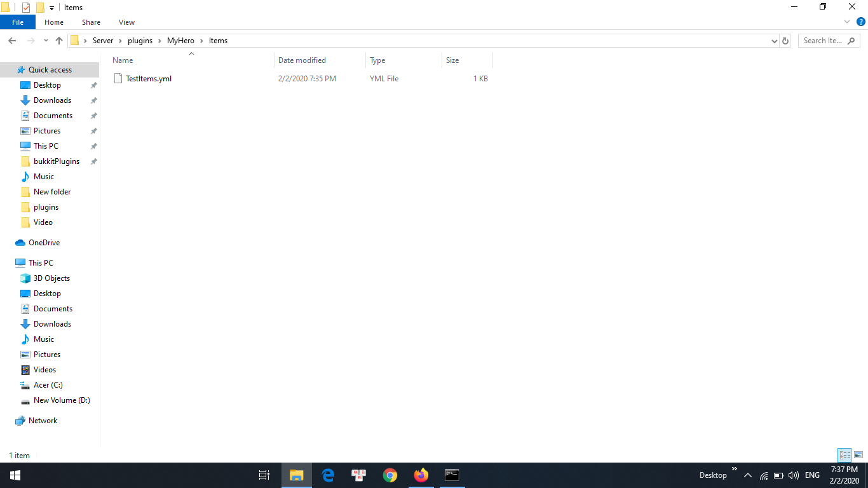Open Customize Quick Access Toolbar dropdown arrow
This screenshot has width=868, height=488.
click(51, 8)
